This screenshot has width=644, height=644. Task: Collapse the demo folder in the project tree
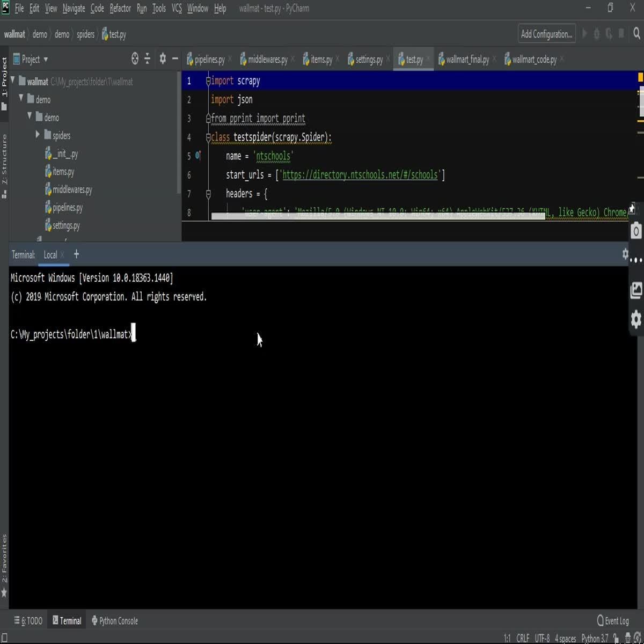pos(21,99)
